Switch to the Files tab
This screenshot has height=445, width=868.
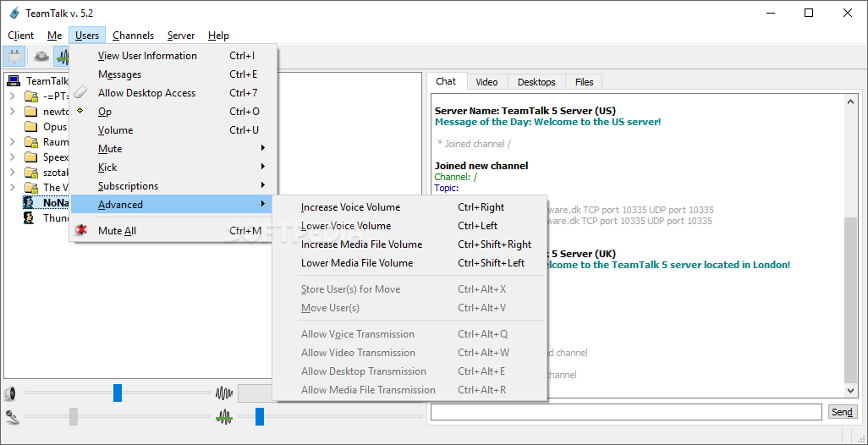(x=584, y=82)
